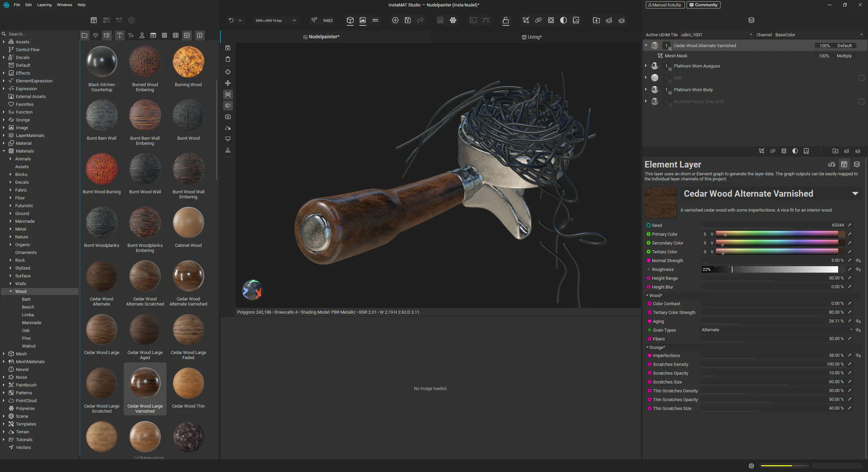Click the unlock padlock icon in toolbar
The image size is (868, 472).
[x=506, y=21]
